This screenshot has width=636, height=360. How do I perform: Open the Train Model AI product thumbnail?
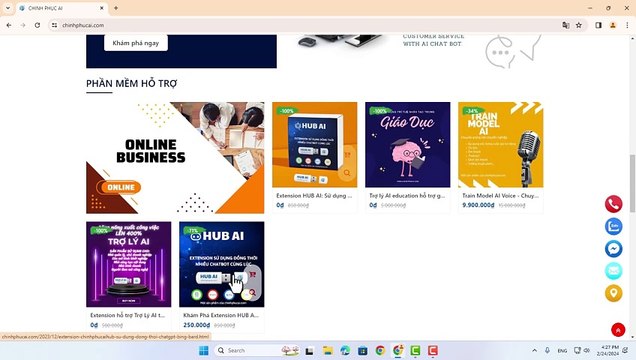(x=501, y=145)
